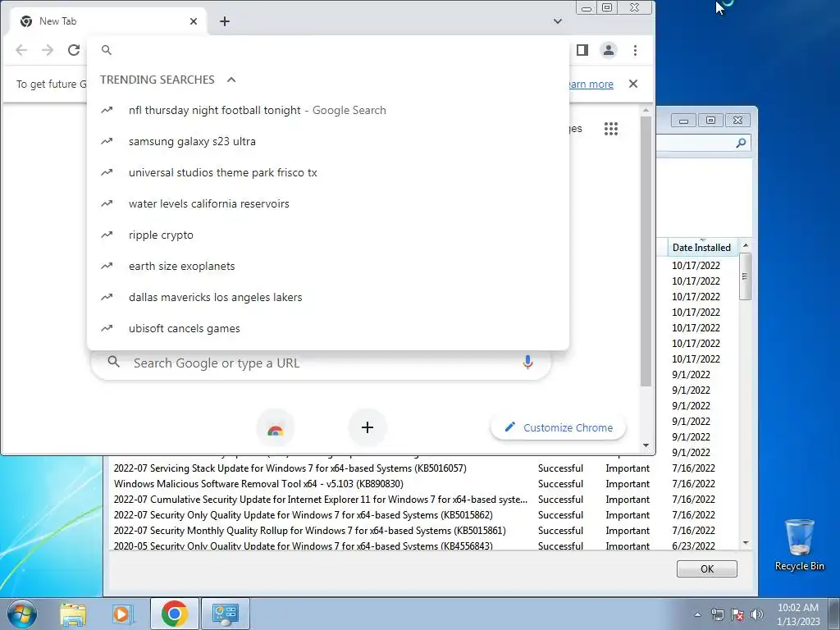The width and height of the screenshot is (840, 630).
Task: Select samsung galaxy s23 ultra suggestion
Action: [x=328, y=141]
